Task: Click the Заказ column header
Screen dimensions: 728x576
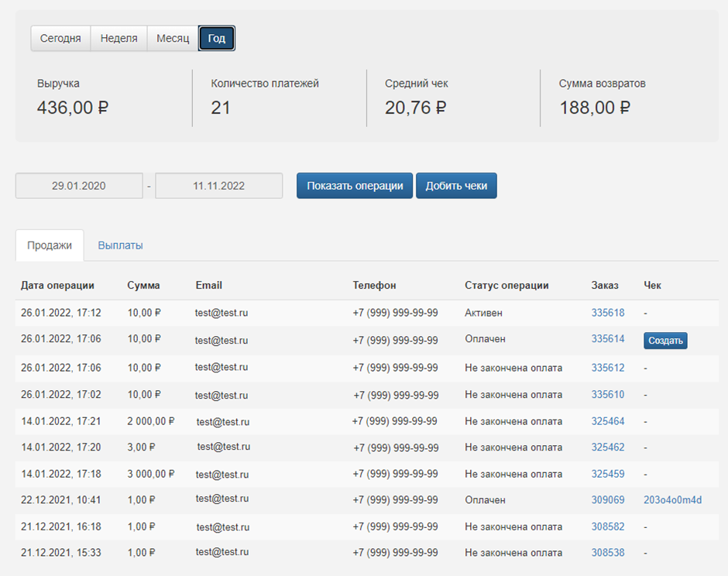Action: click(605, 285)
